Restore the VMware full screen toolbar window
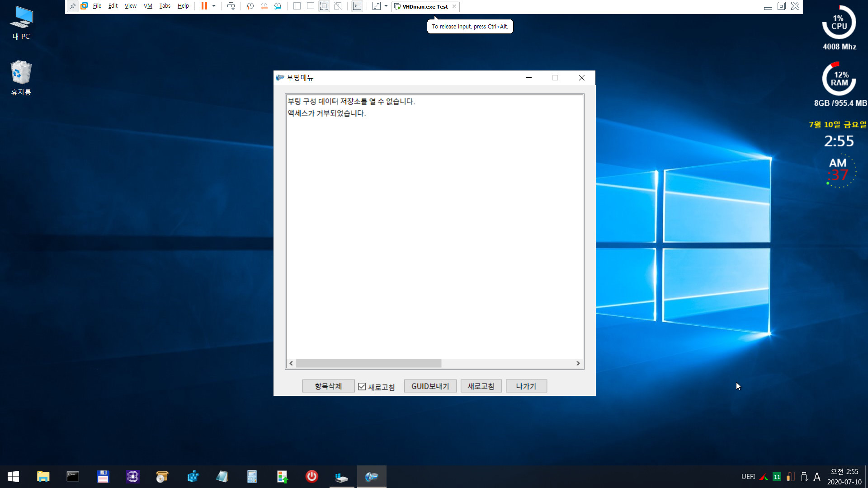Image resolution: width=868 pixels, height=488 pixels. pyautogui.click(x=782, y=6)
